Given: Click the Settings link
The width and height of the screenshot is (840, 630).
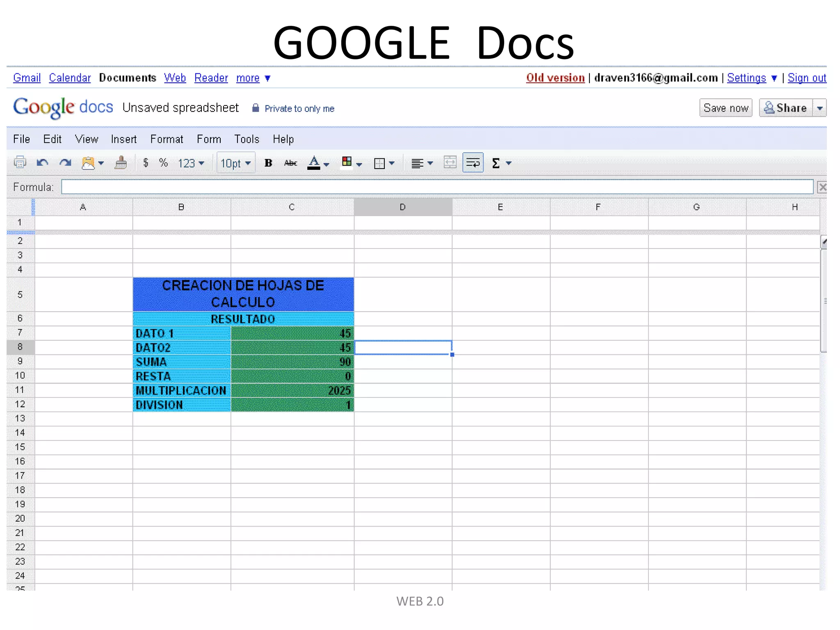Looking at the screenshot, I should (x=746, y=78).
